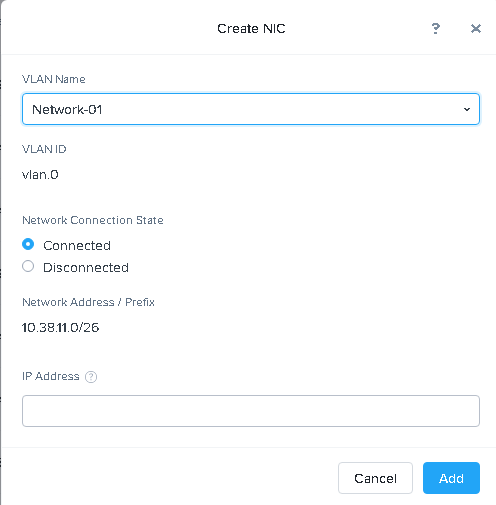The image size is (496, 505).
Task: Close the Create NIC dialog with X icon
Action: pyautogui.click(x=476, y=29)
